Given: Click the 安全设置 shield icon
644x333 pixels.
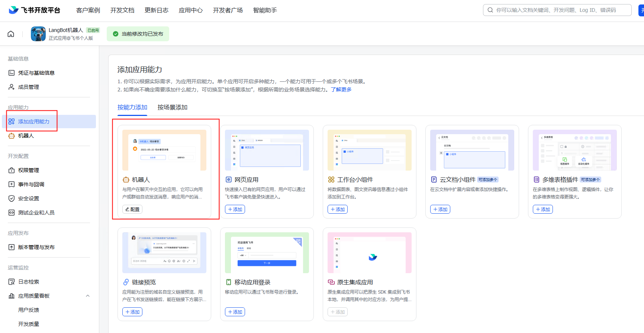Looking at the screenshot, I should 12,198.
